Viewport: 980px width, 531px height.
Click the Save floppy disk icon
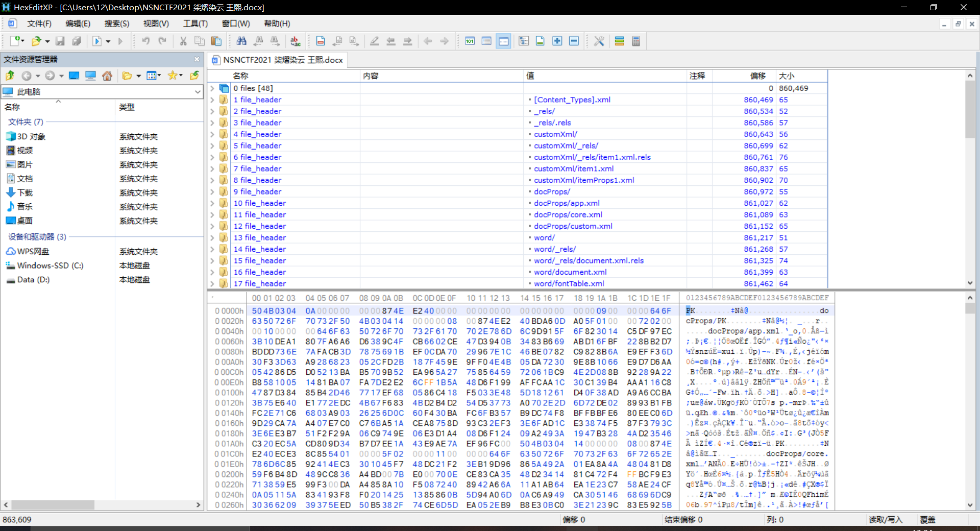pyautogui.click(x=60, y=41)
